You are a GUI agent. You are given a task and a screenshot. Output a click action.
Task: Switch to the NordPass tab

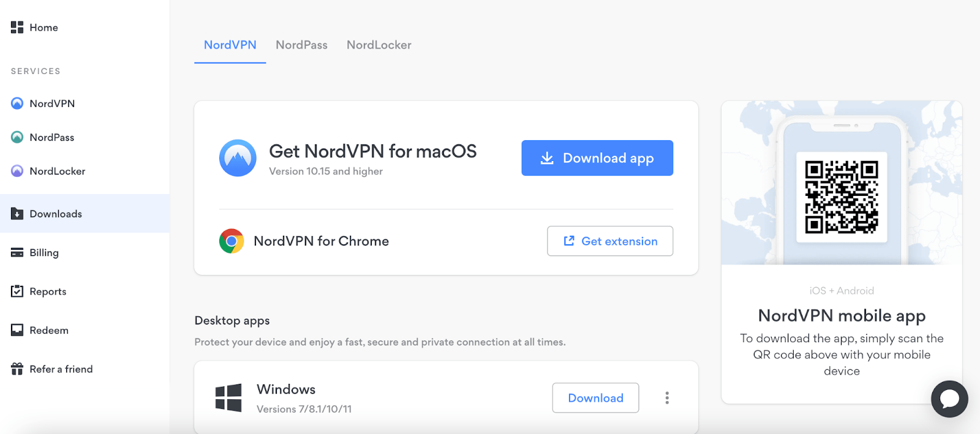[301, 45]
